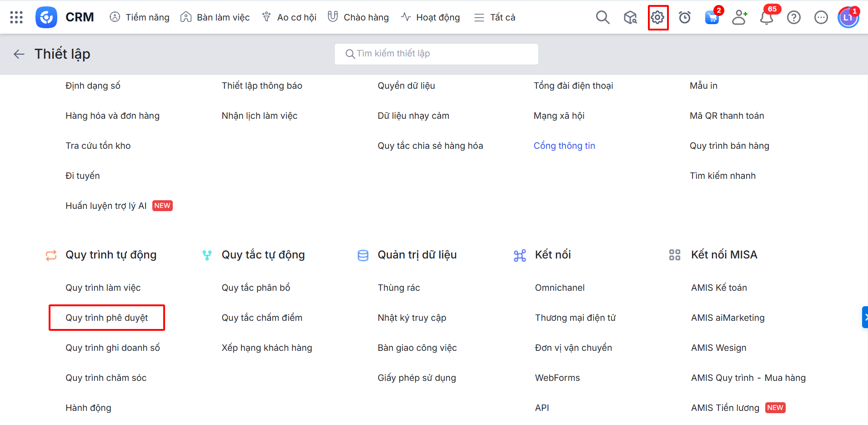Open the more options ellipsis icon
The width and height of the screenshot is (868, 425).
[x=821, y=18]
